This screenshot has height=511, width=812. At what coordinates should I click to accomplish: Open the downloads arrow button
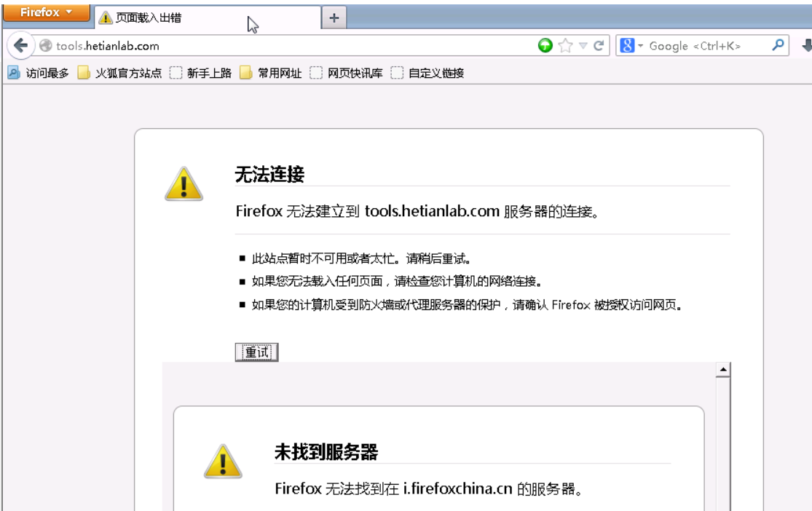[807, 46]
